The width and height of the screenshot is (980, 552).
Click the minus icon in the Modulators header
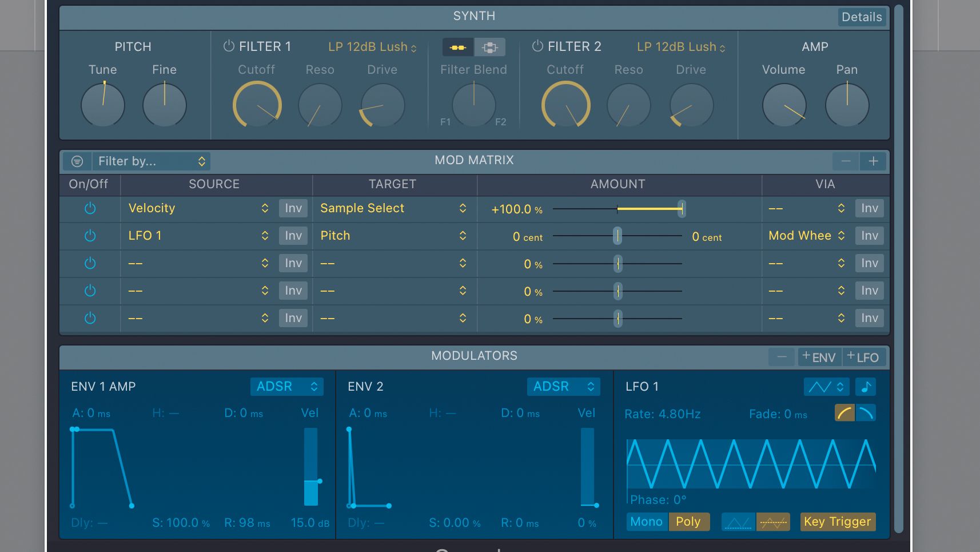point(782,356)
